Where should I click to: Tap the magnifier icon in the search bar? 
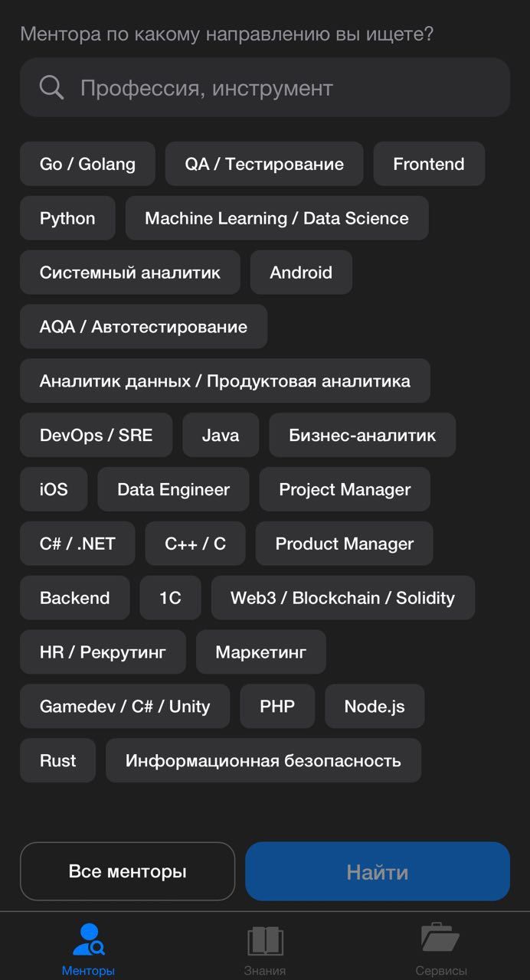pos(51,87)
